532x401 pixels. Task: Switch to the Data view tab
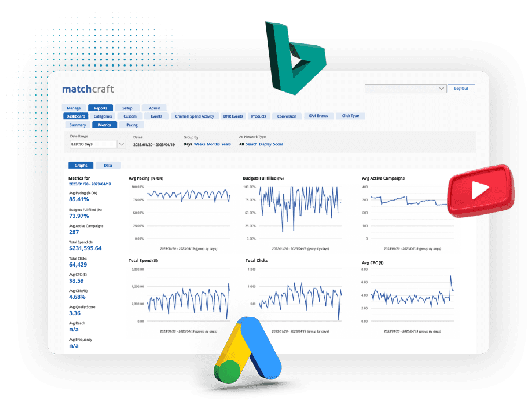pos(108,165)
